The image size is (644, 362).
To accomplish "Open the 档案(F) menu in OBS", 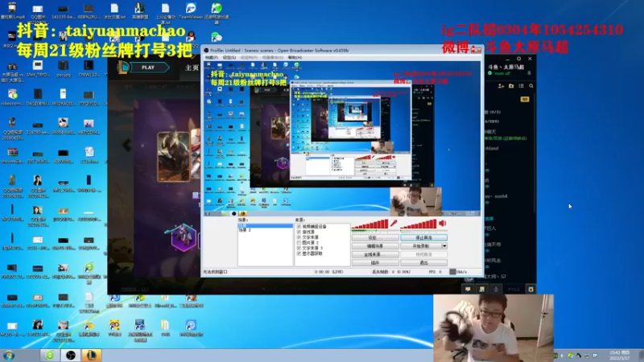I will [211, 57].
